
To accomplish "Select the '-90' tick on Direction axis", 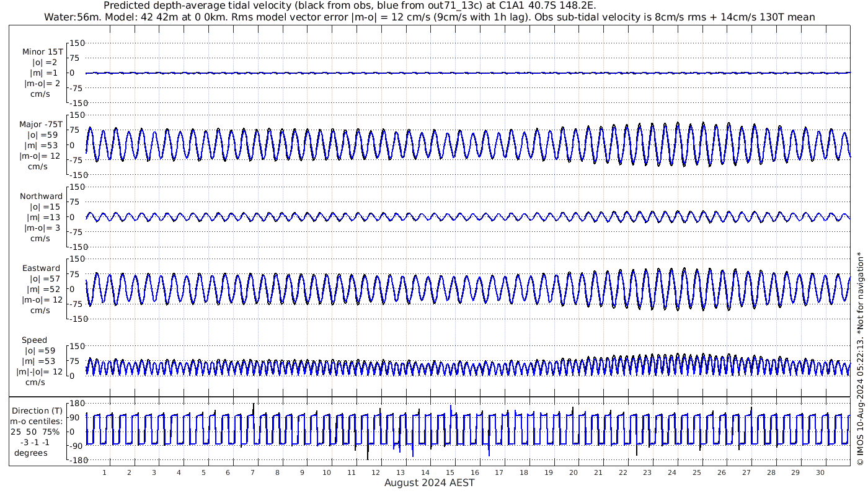I will coord(77,446).
